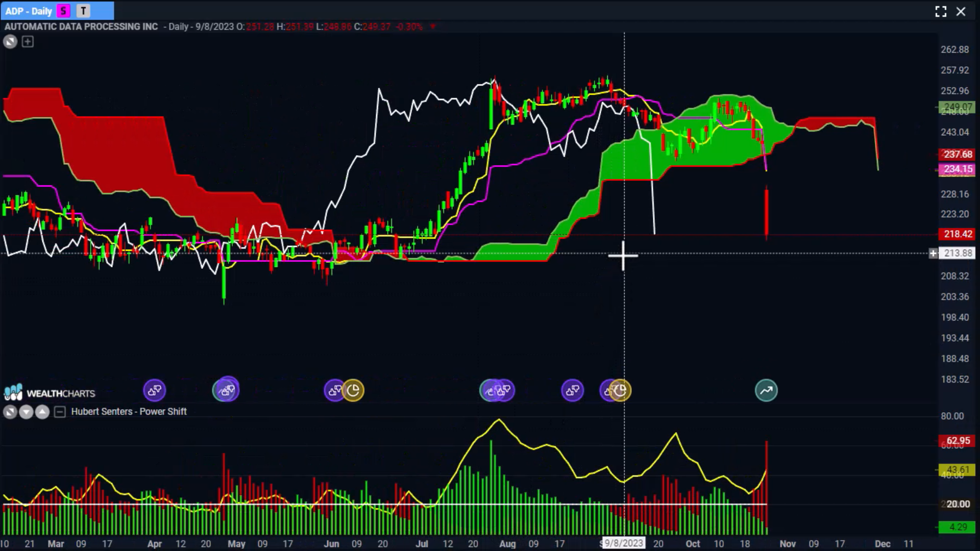Viewport: 980px width, 551px height.
Task: Click the red 62.95 indicator value label
Action: click(958, 441)
